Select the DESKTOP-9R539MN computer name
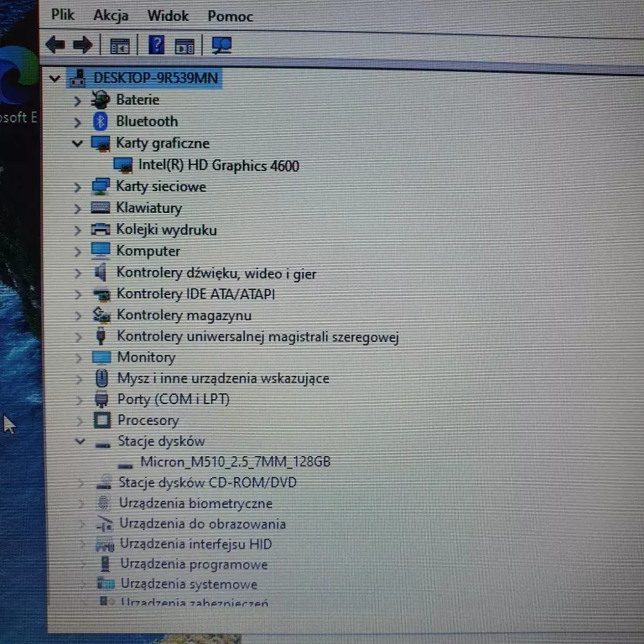 pyautogui.click(x=156, y=78)
